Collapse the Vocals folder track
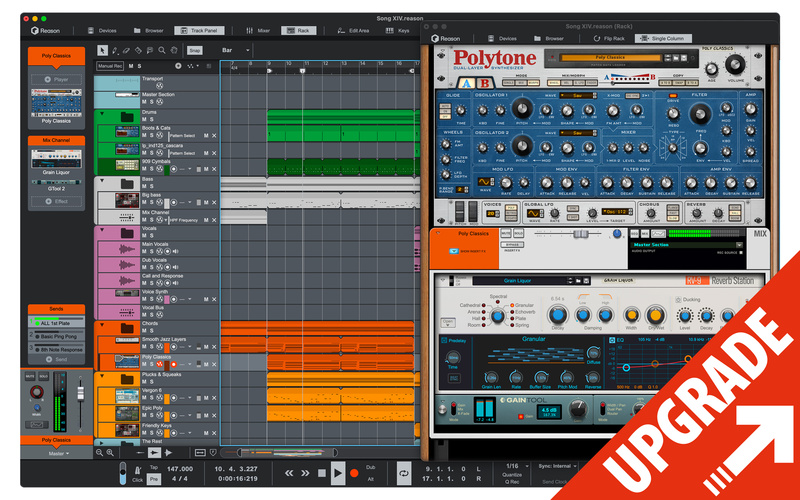This screenshot has width=800, height=500. pos(102,230)
